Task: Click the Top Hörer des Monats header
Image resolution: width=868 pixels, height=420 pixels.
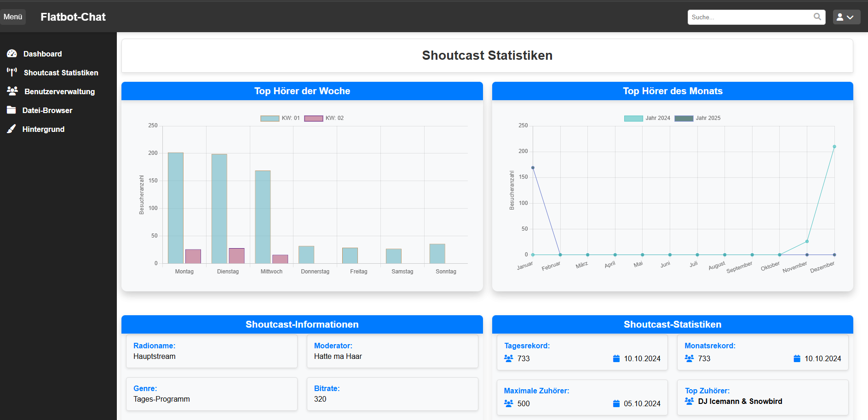Action: [673, 91]
